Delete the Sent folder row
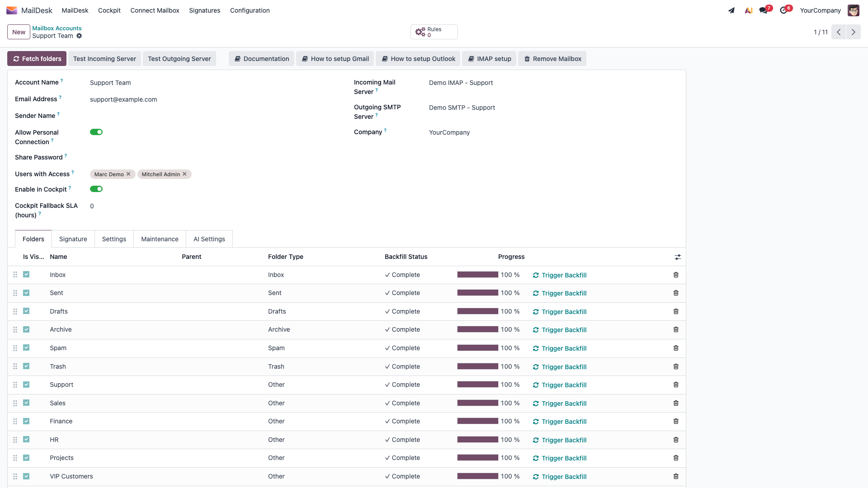 pyautogui.click(x=676, y=293)
